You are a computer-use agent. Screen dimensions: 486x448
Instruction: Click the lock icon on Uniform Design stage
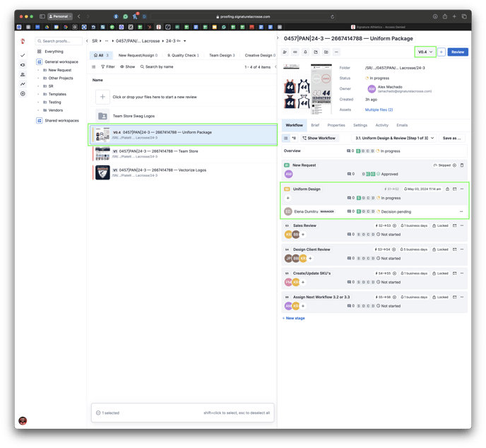click(x=446, y=189)
